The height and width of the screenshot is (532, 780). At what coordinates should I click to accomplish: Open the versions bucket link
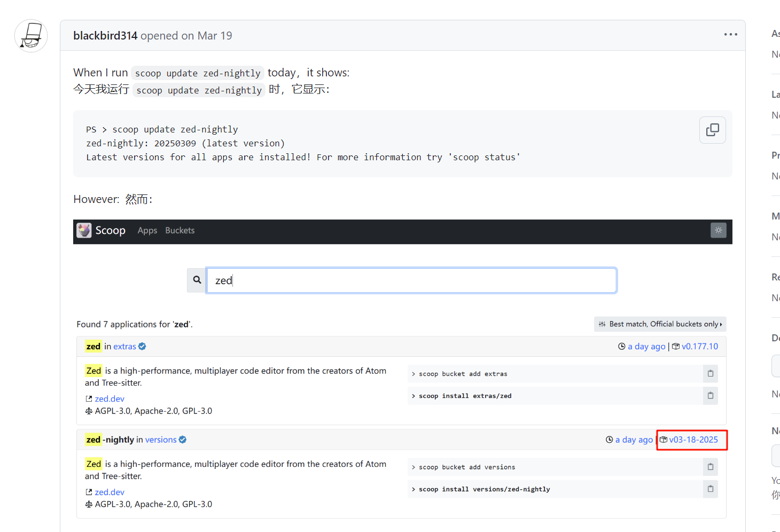[x=161, y=440]
